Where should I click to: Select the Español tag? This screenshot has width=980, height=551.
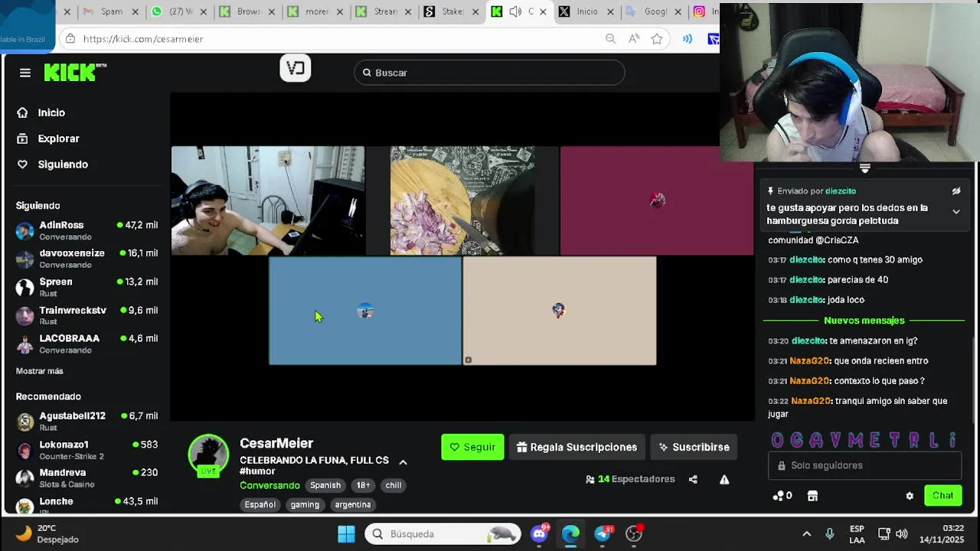260,504
